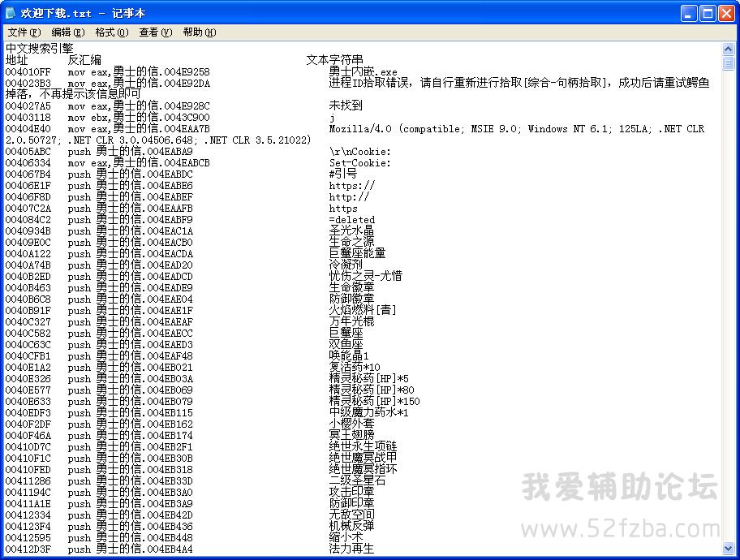Click the string 防御印章
The width and height of the screenshot is (740, 560).
click(x=351, y=503)
